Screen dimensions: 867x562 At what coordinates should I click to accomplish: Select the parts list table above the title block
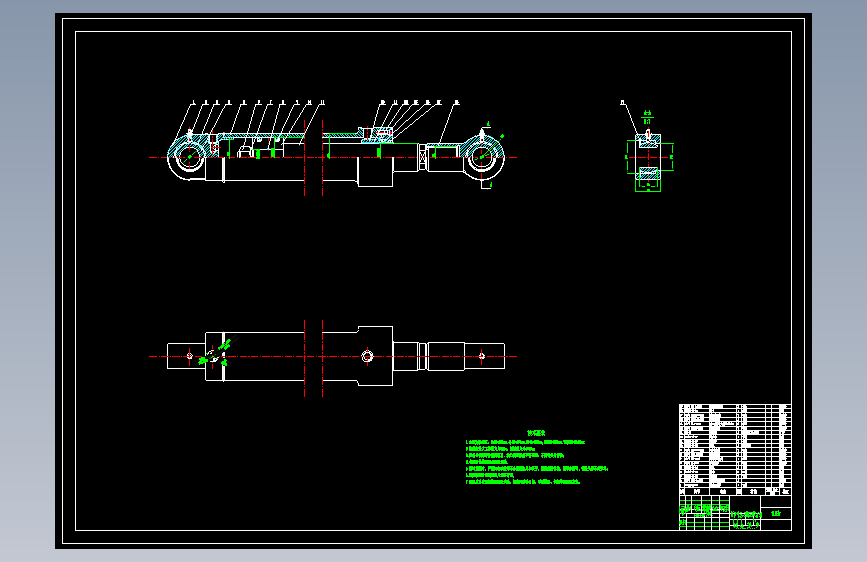click(x=735, y=450)
